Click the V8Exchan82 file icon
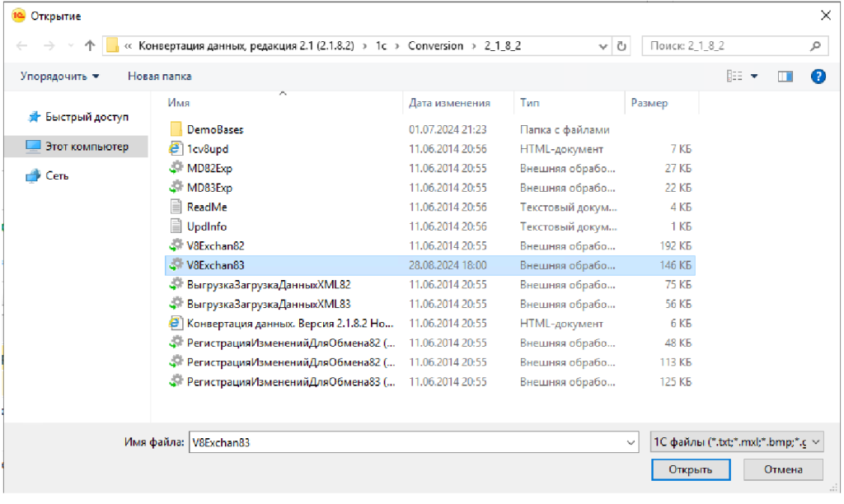The height and width of the screenshot is (504, 844). 176,245
